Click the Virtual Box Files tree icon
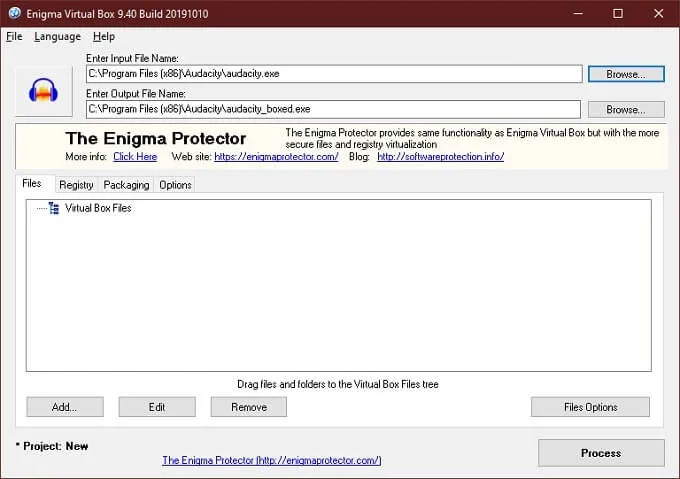680x479 pixels. coord(53,208)
